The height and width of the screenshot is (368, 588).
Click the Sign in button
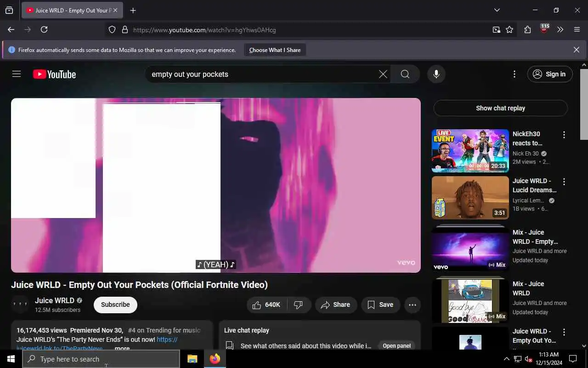point(550,74)
